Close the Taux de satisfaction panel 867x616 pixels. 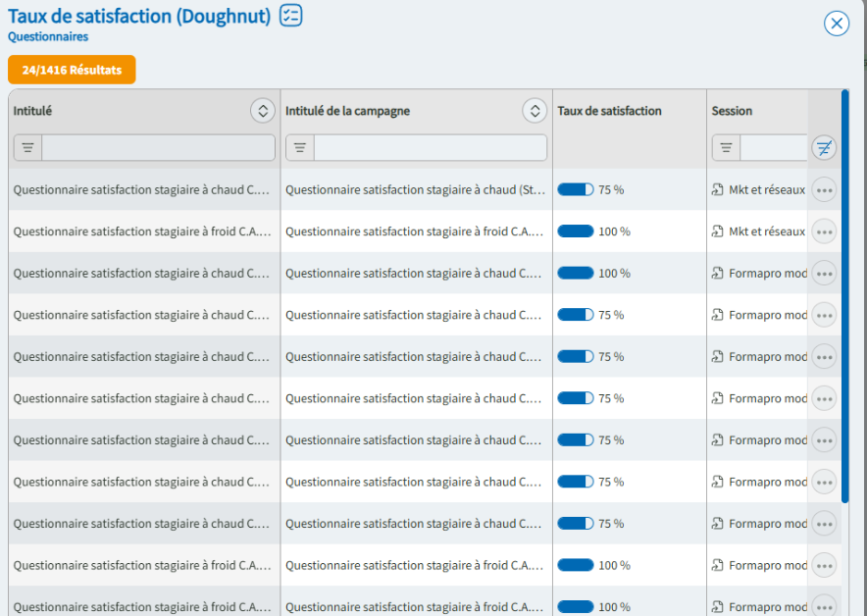pyautogui.click(x=836, y=24)
